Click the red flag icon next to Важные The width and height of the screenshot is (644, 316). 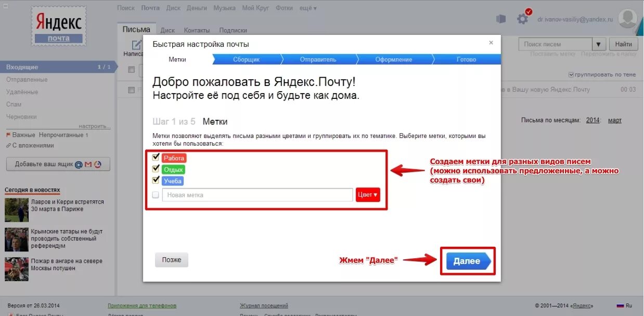point(8,135)
